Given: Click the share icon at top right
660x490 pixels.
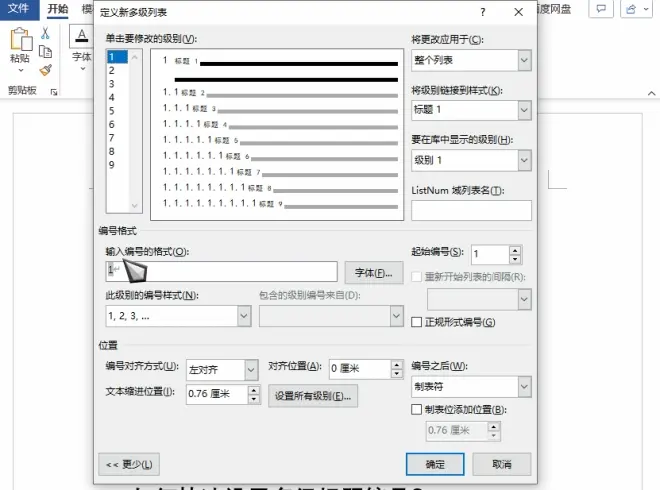Looking at the screenshot, I should [x=631, y=9].
